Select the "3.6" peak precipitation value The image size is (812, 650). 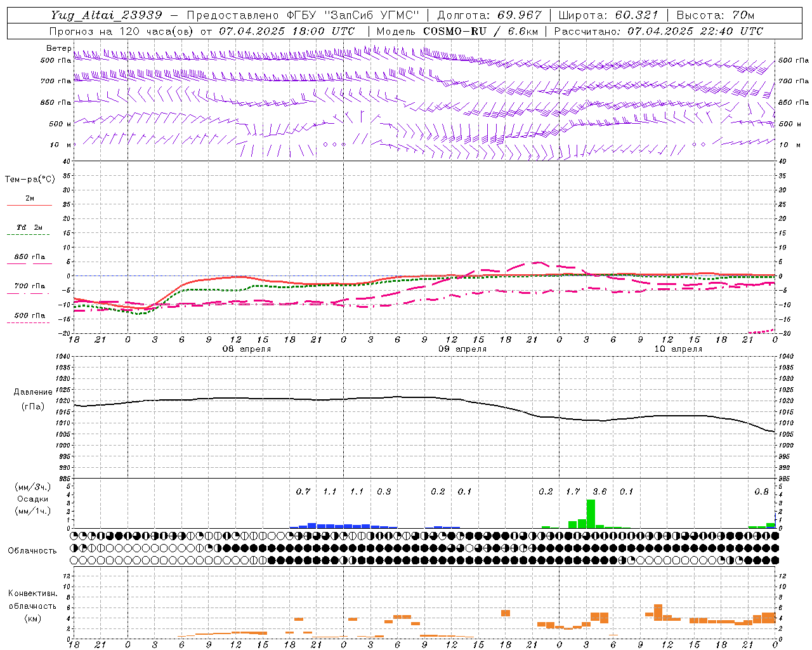[599, 492]
